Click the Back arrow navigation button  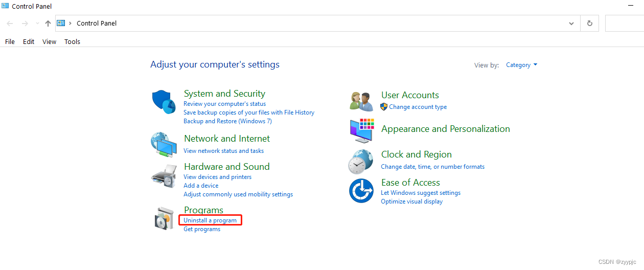10,24
